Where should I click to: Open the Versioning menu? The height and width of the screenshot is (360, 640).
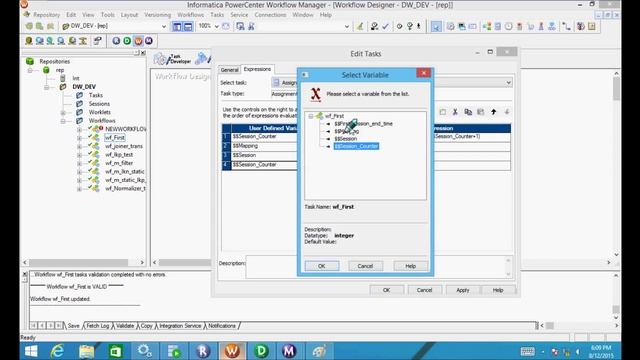click(158, 15)
